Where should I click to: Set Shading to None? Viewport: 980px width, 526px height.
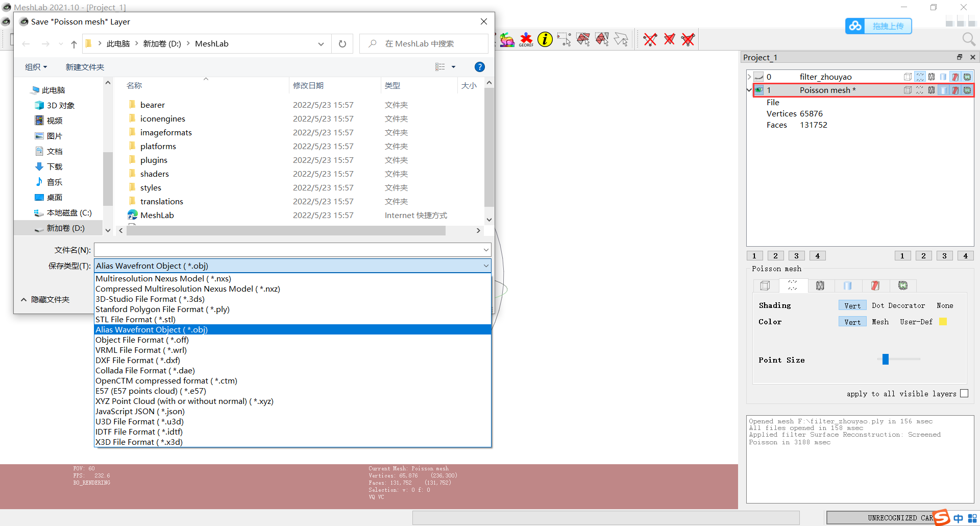(945, 305)
